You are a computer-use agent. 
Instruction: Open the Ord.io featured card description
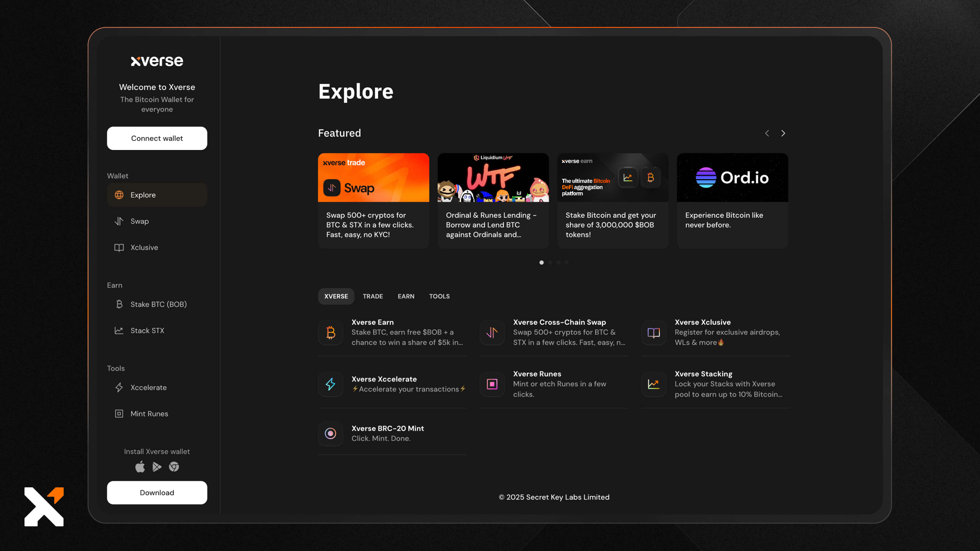pos(724,220)
